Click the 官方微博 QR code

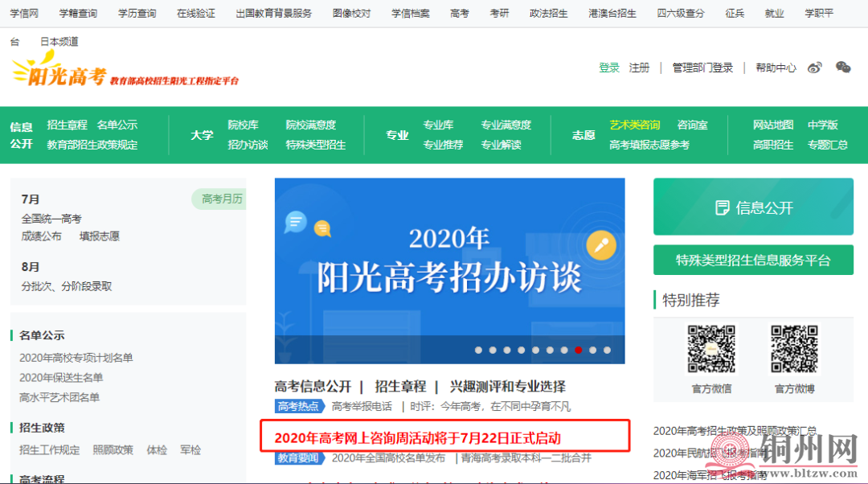tap(794, 350)
